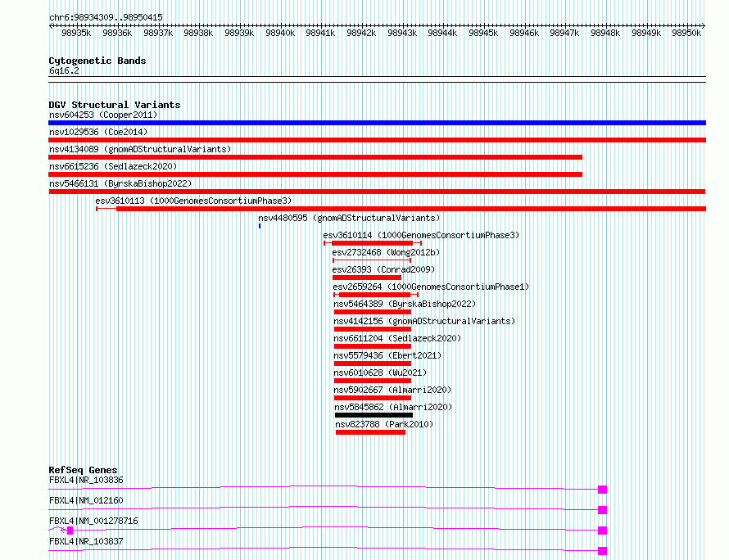Select the FBXL4|NM_001278716 transcript label

coord(93,521)
